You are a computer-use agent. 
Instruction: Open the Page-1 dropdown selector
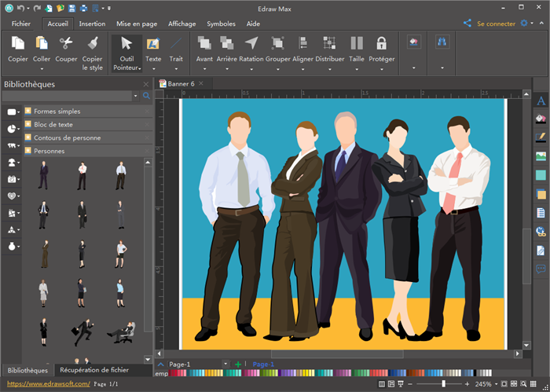(225, 365)
